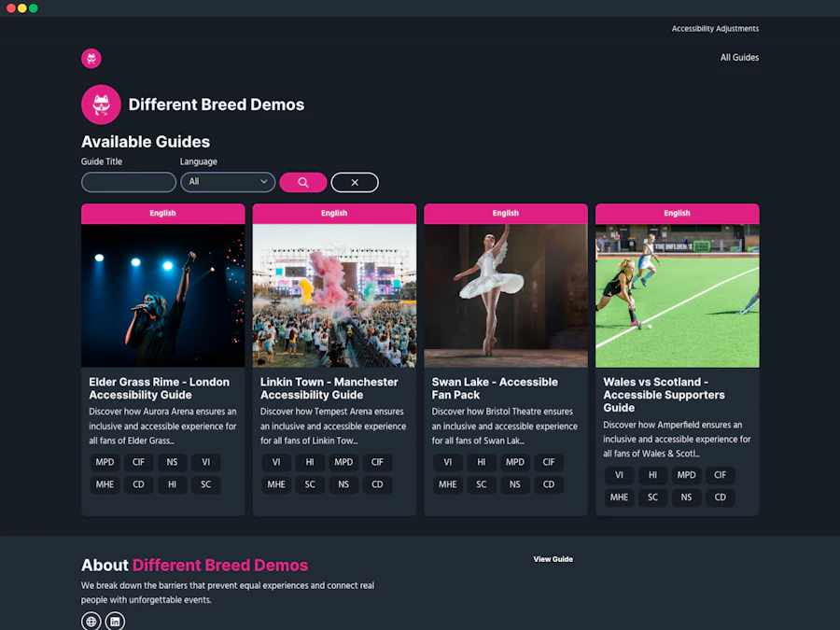The width and height of the screenshot is (840, 630).
Task: Open Linkin Town Manchester guide title
Action: click(x=329, y=388)
